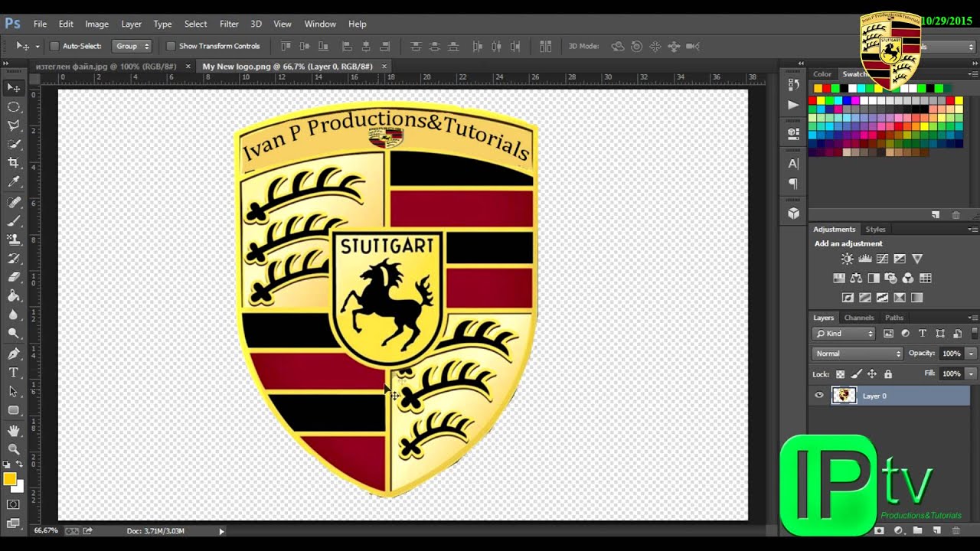Hide Layer 0 with eye icon
The width and height of the screenshot is (980, 551).
coord(819,396)
